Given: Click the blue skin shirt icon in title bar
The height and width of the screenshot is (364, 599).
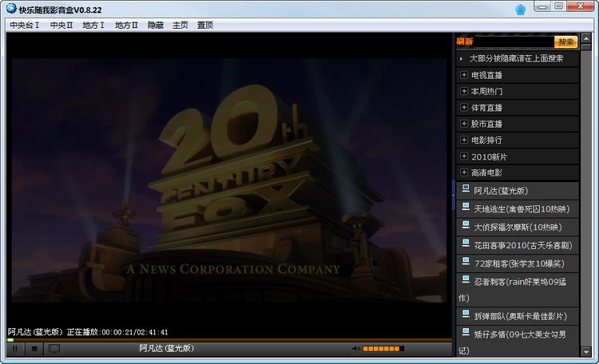Looking at the screenshot, I should 520,9.
